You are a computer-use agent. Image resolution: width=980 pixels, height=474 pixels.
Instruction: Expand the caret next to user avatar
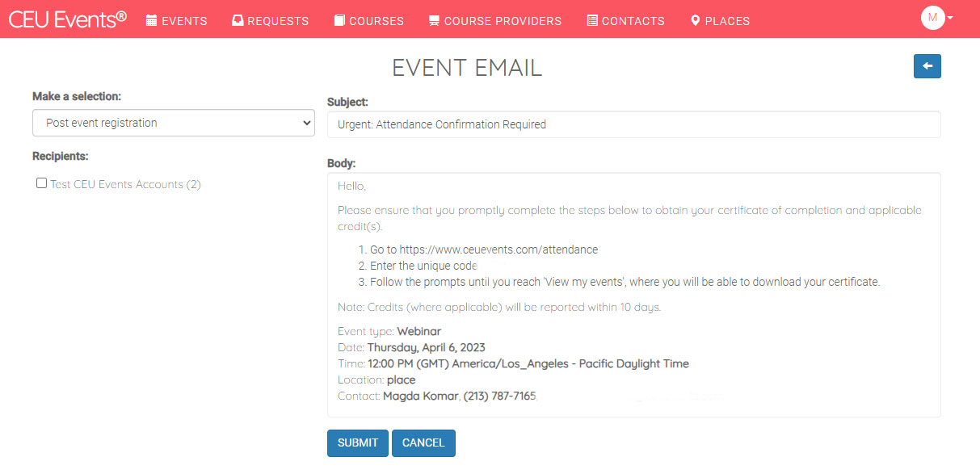(950, 17)
